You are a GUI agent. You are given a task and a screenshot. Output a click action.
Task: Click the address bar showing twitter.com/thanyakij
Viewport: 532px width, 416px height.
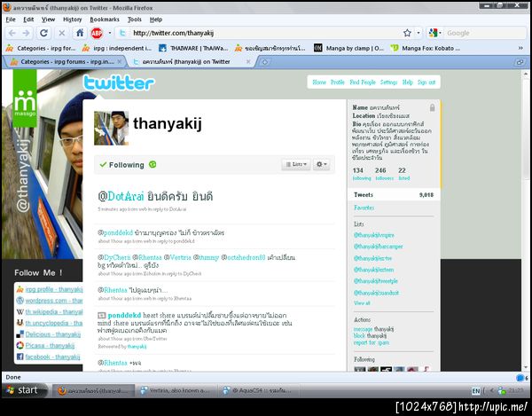[264, 33]
